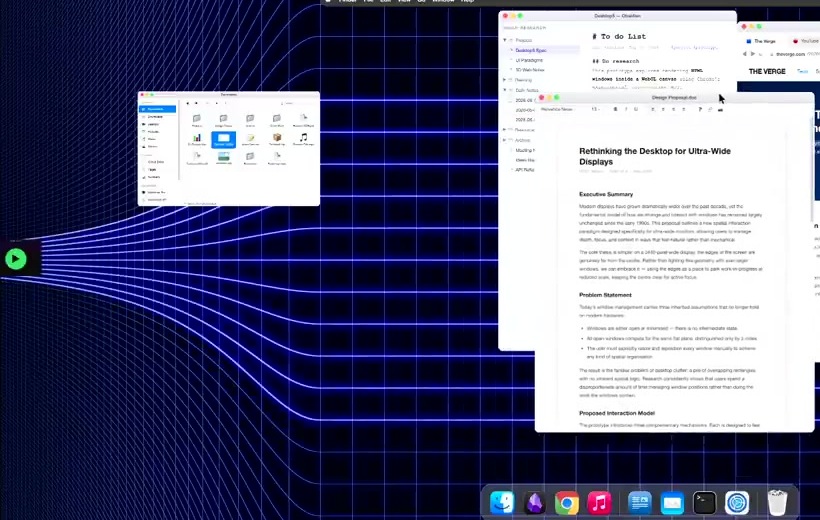Expand the Planning folder in Obsidian sidebar
Image resolution: width=820 pixels, height=520 pixels.
pyautogui.click(x=505, y=80)
